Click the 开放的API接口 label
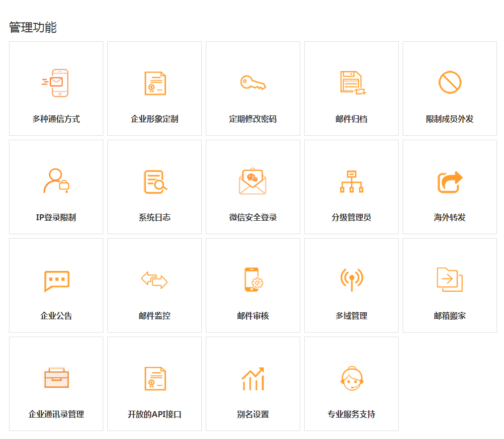This screenshot has height=439, width=504. click(x=155, y=414)
